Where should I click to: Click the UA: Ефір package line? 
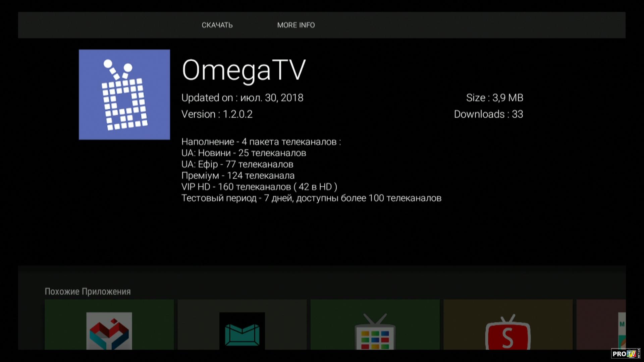tap(237, 164)
